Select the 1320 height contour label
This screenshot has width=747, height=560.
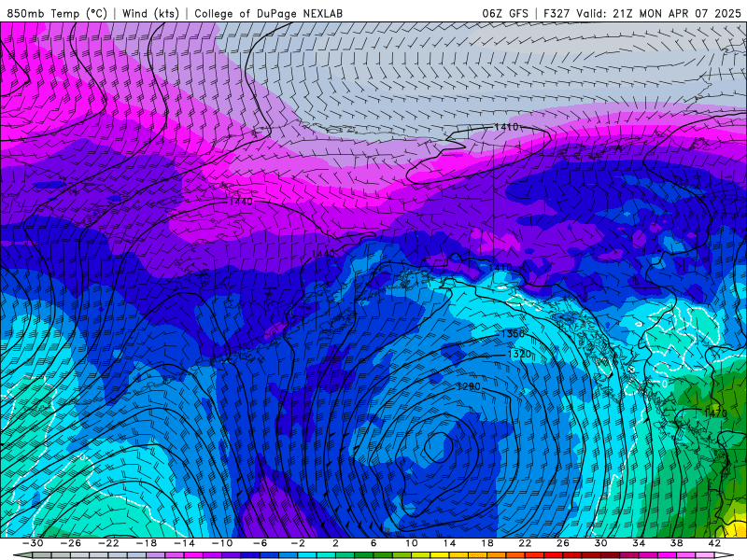click(x=520, y=355)
